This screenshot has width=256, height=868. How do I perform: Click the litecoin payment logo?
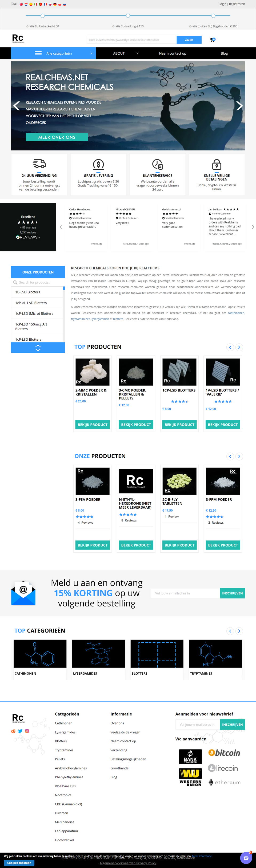click(223, 768)
